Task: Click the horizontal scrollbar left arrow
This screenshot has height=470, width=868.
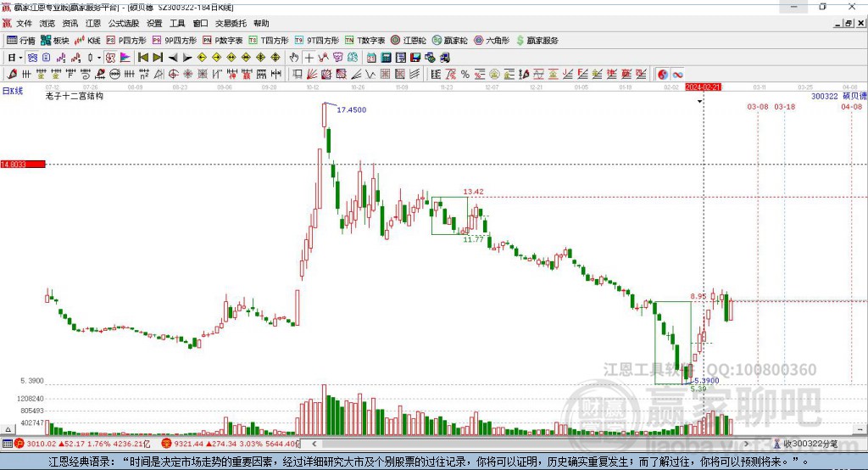Action: click(x=314, y=444)
